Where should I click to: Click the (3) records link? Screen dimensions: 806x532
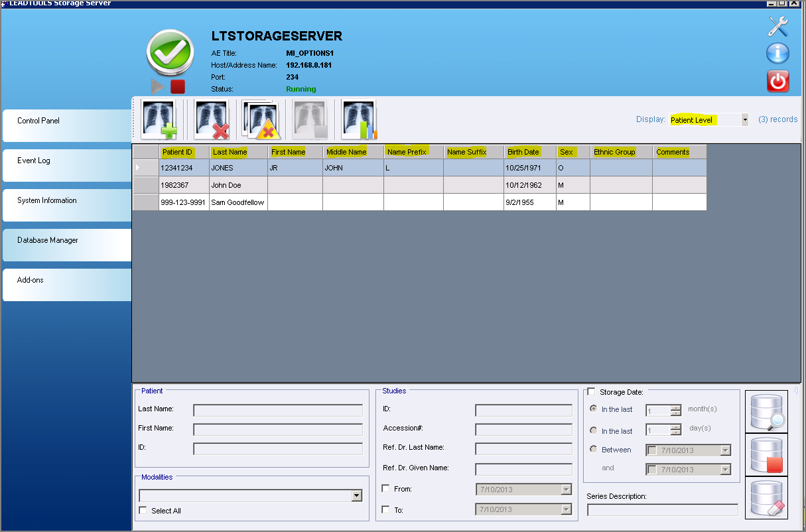(x=777, y=119)
